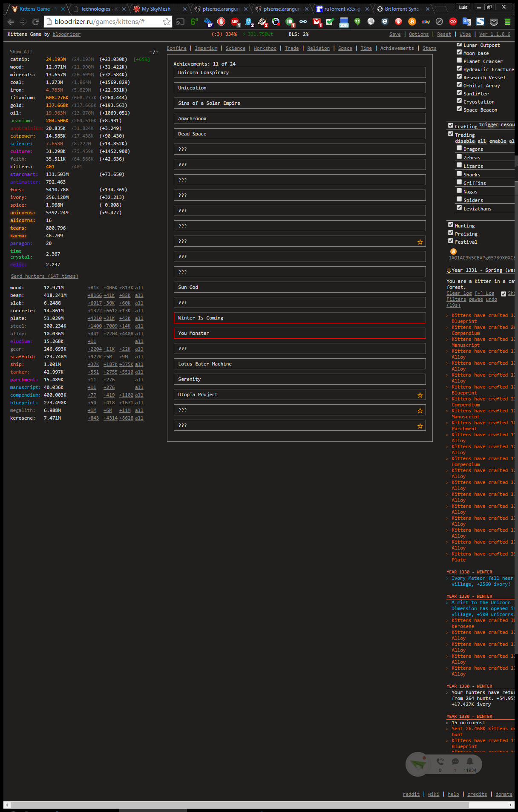Click the star on Utopia Project achievement
Viewport: 518px width, 812px height.
tap(420, 395)
